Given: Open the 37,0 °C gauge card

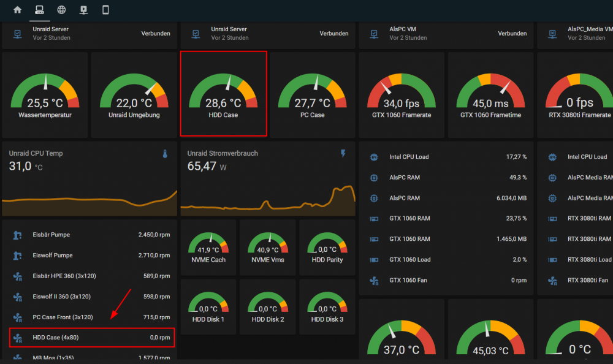Looking at the screenshot, I should point(402,329).
